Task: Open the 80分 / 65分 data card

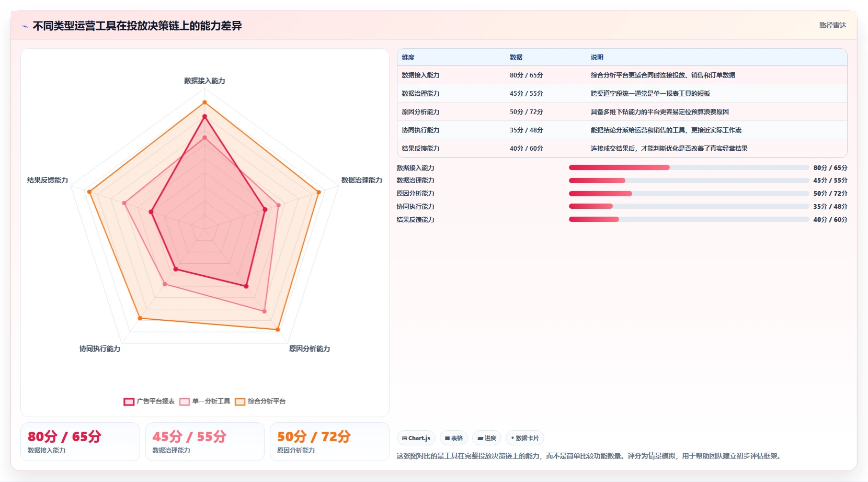Action: coord(80,442)
